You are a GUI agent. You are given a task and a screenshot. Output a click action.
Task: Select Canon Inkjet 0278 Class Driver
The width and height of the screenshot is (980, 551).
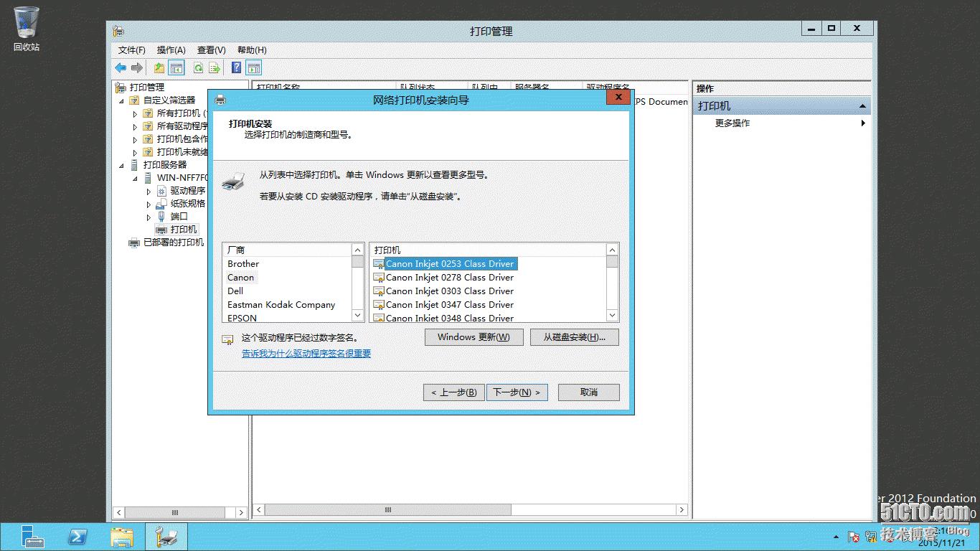449,277
